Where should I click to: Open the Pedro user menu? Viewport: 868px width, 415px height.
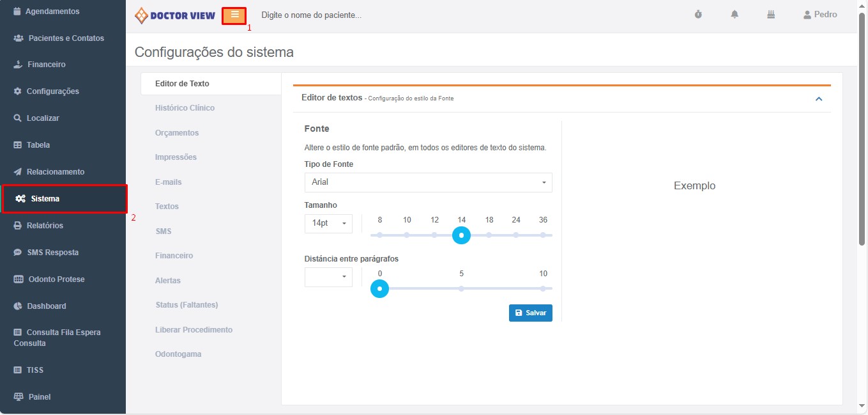pyautogui.click(x=820, y=15)
